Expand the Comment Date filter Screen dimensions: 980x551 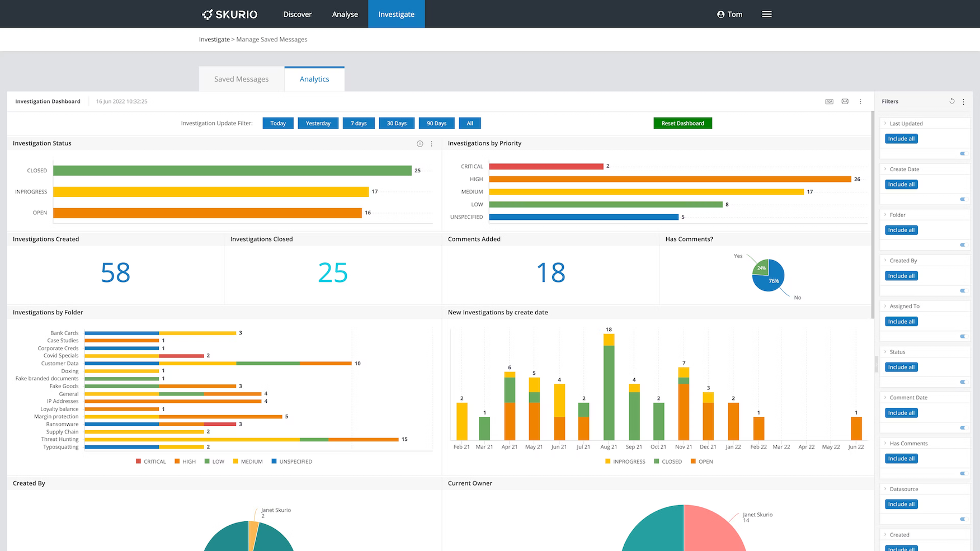point(885,398)
